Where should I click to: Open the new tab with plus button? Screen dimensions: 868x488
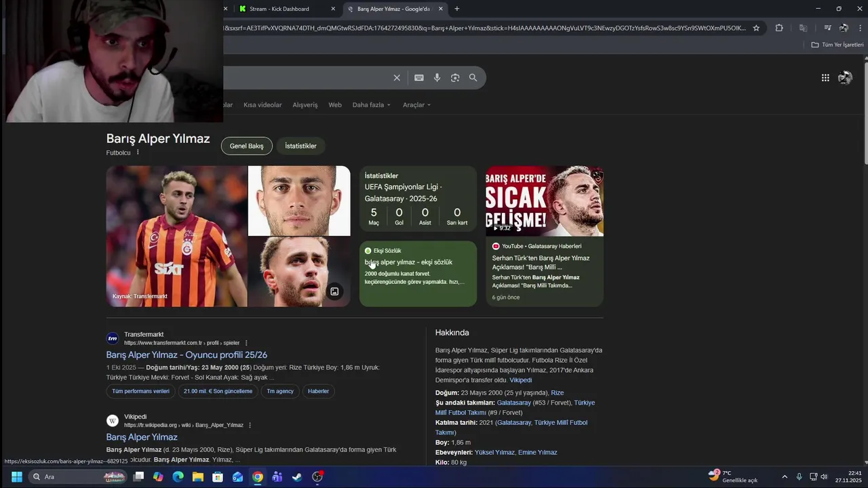[x=457, y=9]
